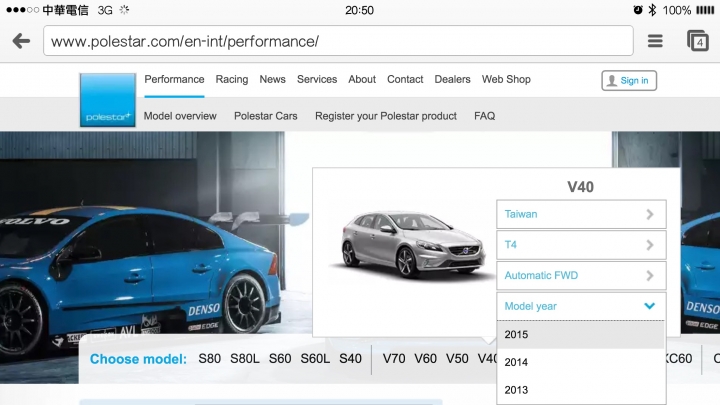This screenshot has width=720, height=405.
Task: Expand the T4 engine dropdown
Action: [581, 245]
